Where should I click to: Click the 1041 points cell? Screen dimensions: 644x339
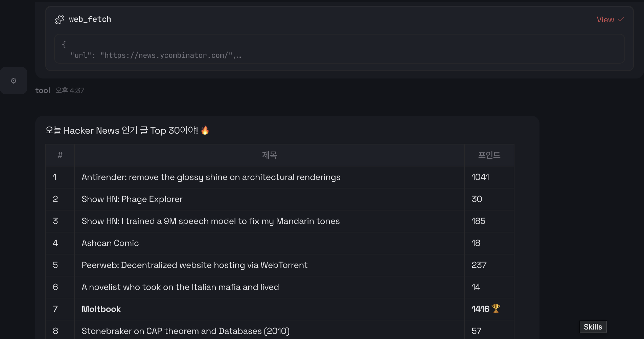click(489, 177)
